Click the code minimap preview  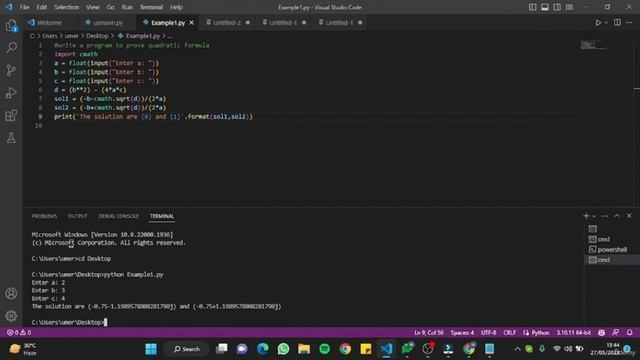pyautogui.click(x=593, y=45)
